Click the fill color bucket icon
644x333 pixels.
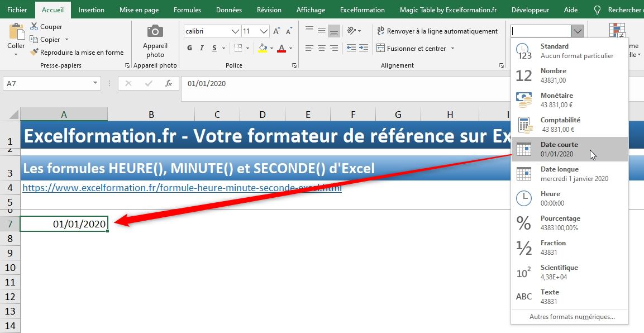click(x=263, y=48)
